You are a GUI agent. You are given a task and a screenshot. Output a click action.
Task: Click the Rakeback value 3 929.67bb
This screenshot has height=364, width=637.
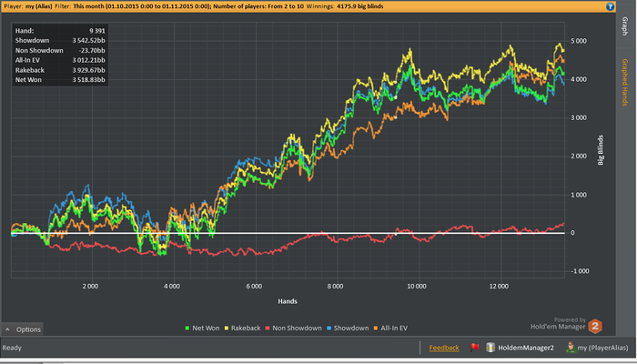[x=88, y=70]
